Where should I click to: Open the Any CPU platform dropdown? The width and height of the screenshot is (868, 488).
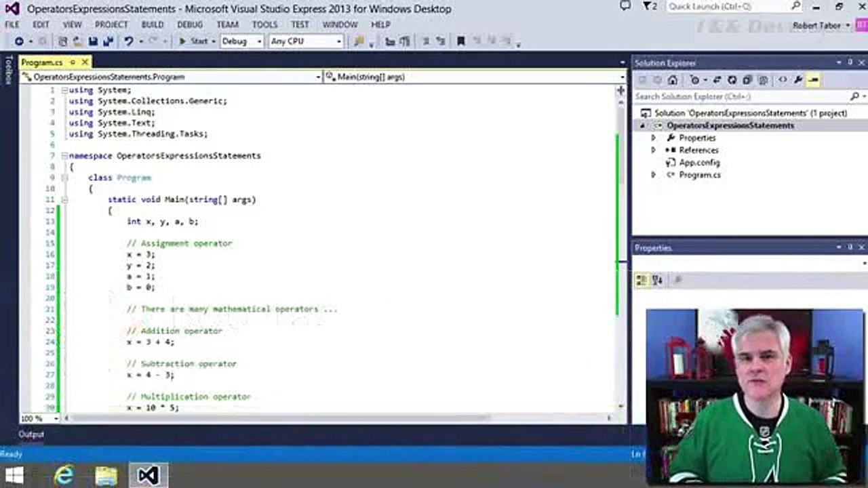coord(306,41)
